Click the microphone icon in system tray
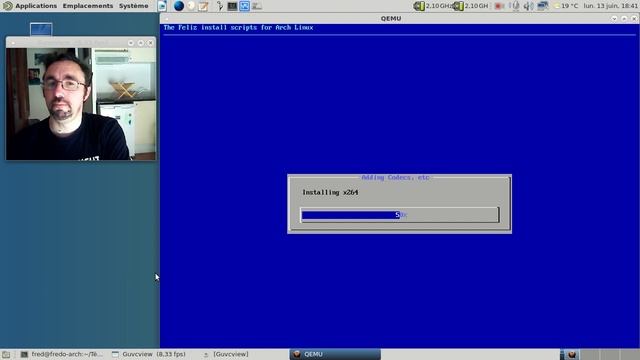Image resolution: width=640 pixels, height=360 pixels. point(515,6)
